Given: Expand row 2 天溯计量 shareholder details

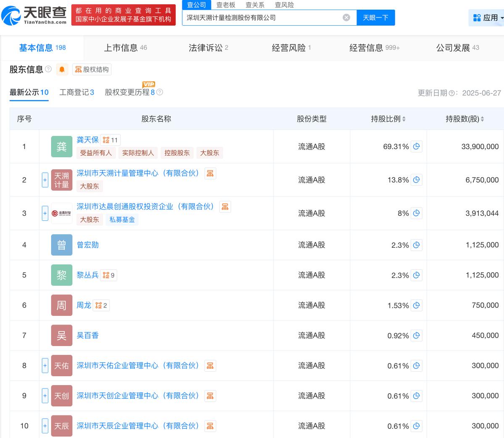Looking at the screenshot, I should [x=45, y=180].
